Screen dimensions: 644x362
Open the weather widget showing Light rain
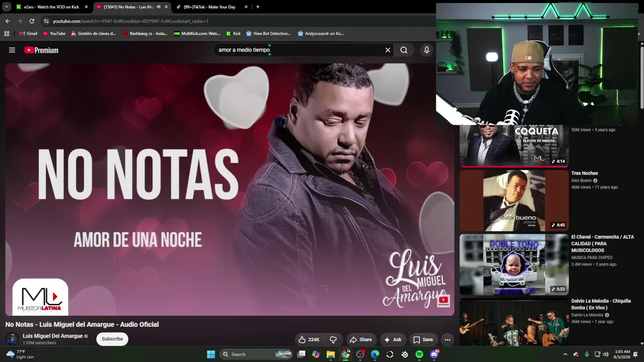point(20,354)
